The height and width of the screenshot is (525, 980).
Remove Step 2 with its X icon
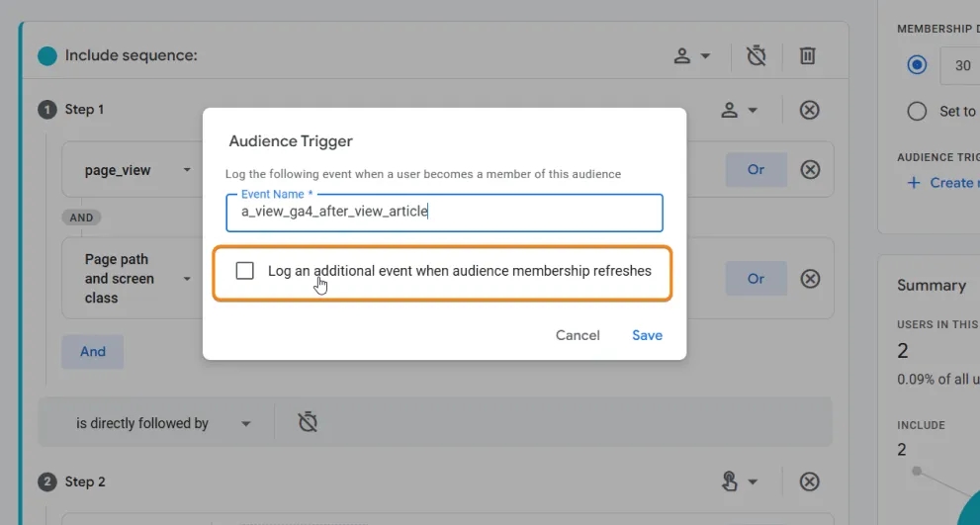[809, 481]
